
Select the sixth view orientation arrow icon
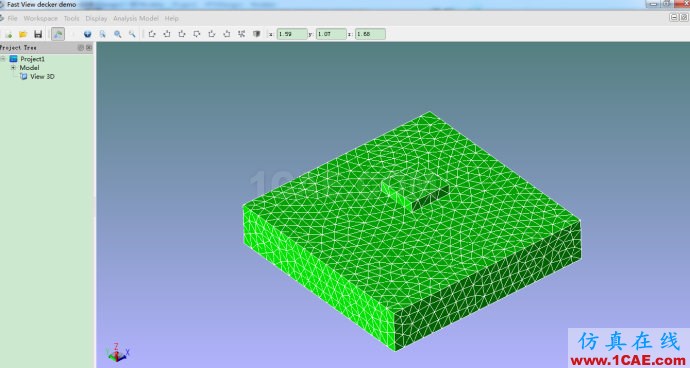click(x=227, y=34)
